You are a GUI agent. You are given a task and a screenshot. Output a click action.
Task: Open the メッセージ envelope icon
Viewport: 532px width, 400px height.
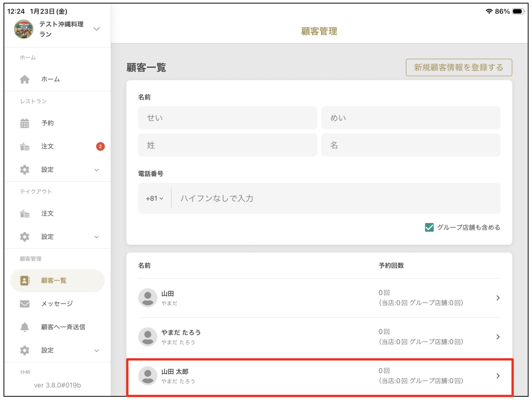[24, 303]
